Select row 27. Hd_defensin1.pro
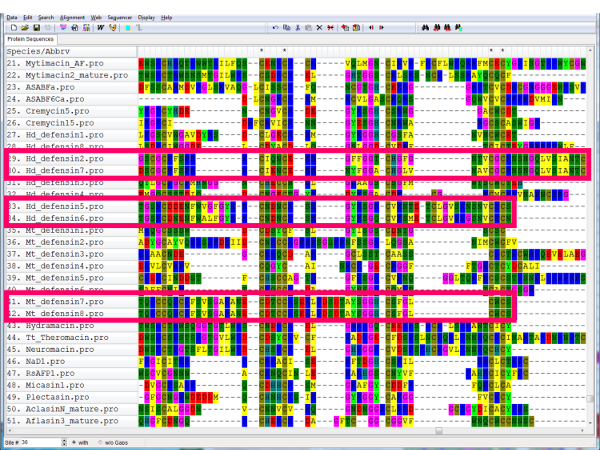This screenshot has height=450, width=600. tap(71, 135)
